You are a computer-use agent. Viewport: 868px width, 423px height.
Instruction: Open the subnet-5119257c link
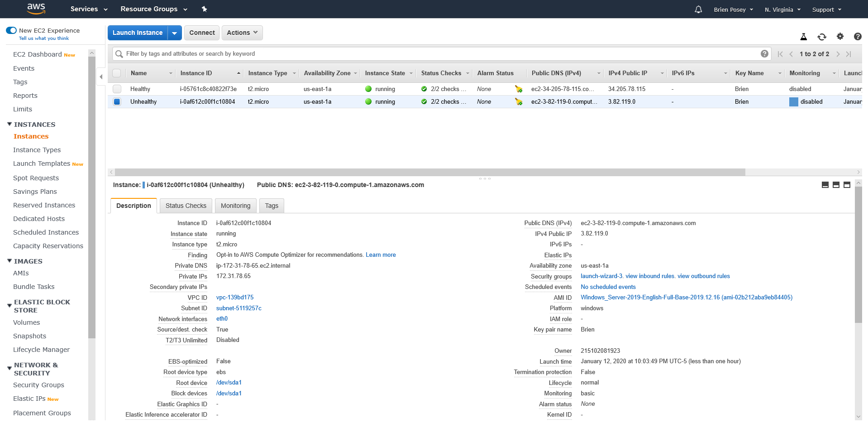coord(239,308)
